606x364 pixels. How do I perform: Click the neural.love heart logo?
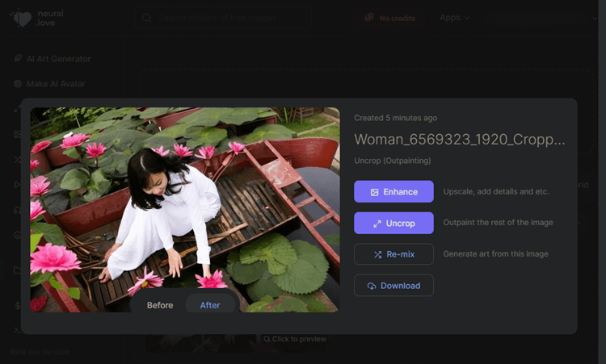(21, 18)
